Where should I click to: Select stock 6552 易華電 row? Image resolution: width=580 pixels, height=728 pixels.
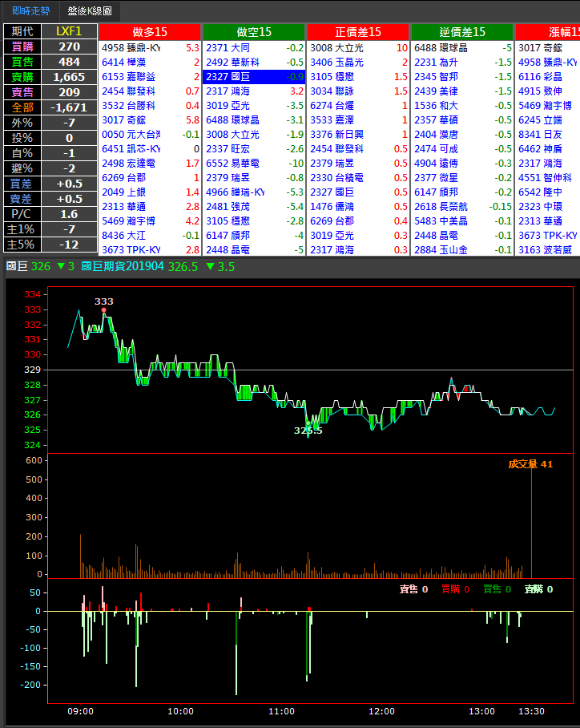pyautogui.click(x=254, y=164)
